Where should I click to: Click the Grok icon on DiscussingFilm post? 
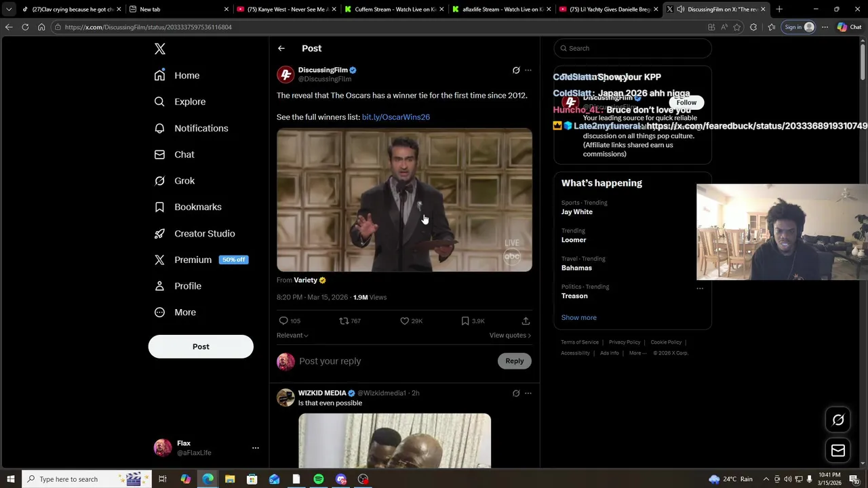point(516,70)
